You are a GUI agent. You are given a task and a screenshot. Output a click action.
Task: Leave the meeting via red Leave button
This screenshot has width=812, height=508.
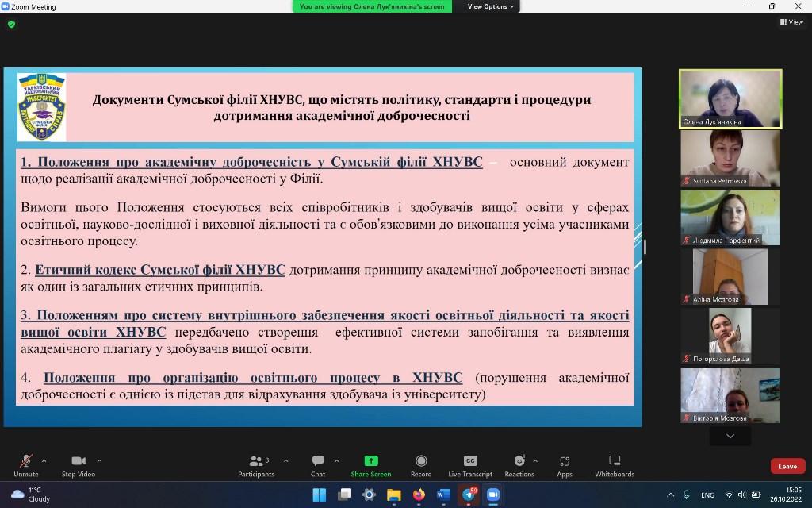click(x=787, y=466)
